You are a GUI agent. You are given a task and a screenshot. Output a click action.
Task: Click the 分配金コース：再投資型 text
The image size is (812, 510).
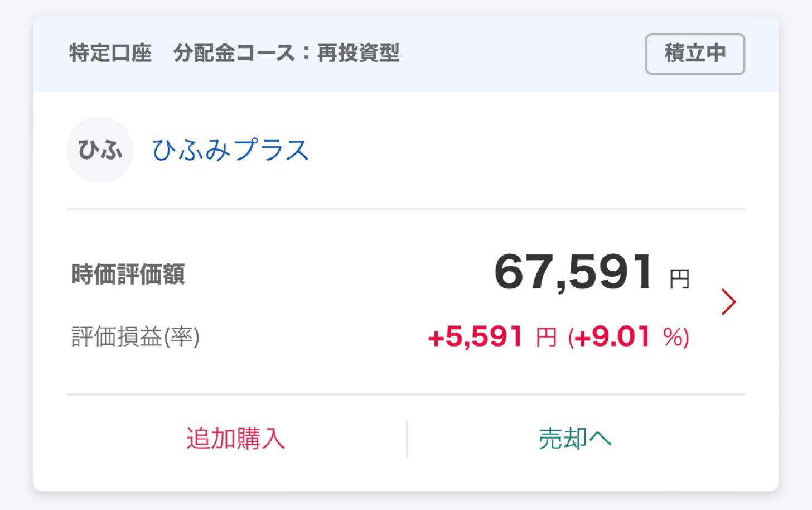pyautogui.click(x=286, y=54)
